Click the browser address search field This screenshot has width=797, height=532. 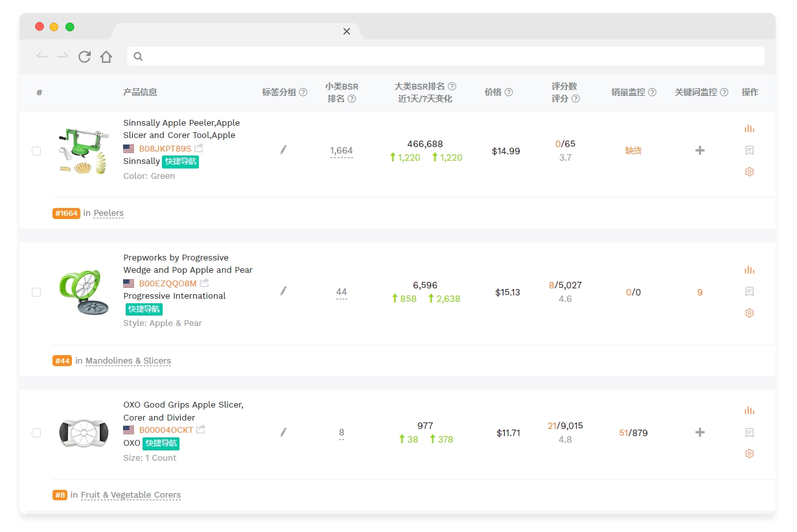tap(446, 56)
